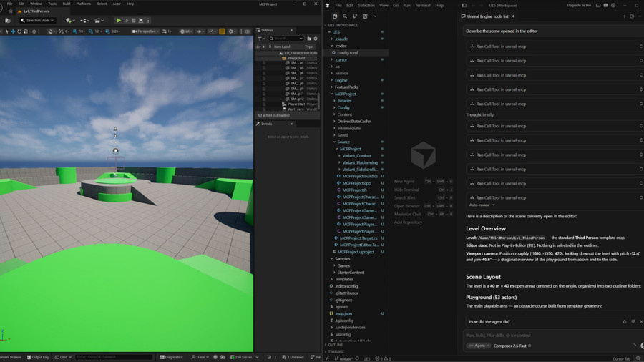Click the Search icon in Cursor sidebar

click(345, 16)
